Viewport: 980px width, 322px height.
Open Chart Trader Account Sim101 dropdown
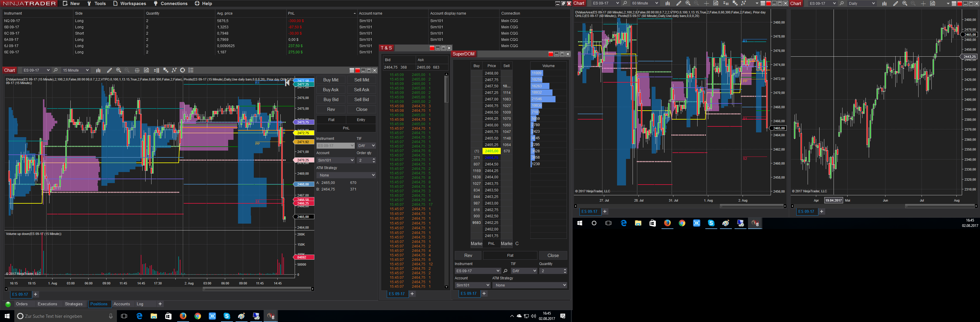coord(335,160)
